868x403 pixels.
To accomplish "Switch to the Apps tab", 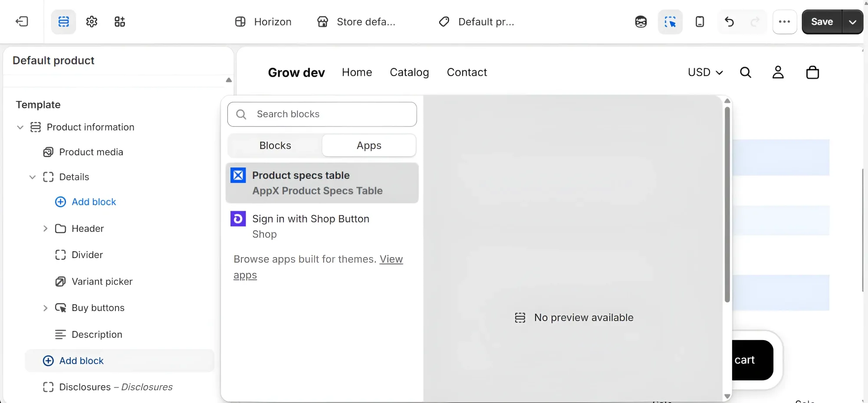I will 369,145.
